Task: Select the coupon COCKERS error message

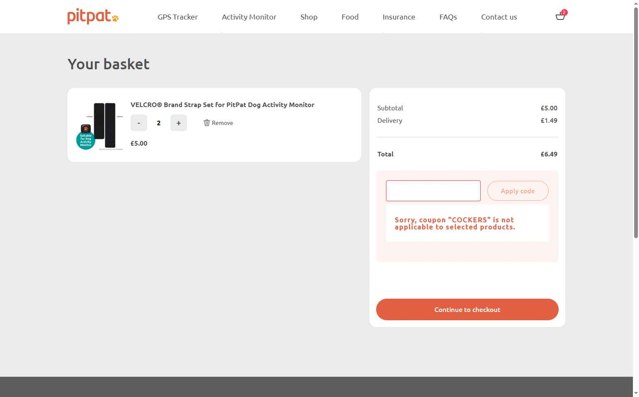Action: 454,223
